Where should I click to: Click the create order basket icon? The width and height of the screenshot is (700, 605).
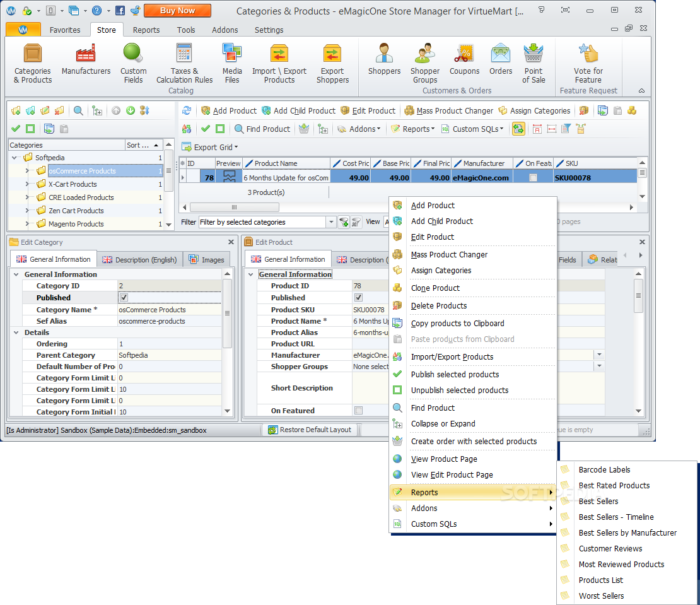click(x=304, y=129)
